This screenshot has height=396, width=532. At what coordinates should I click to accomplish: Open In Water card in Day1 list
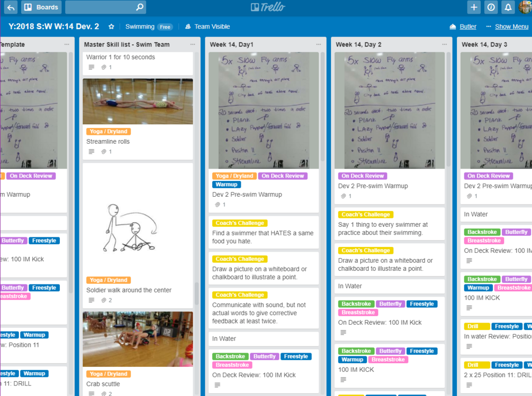264,339
